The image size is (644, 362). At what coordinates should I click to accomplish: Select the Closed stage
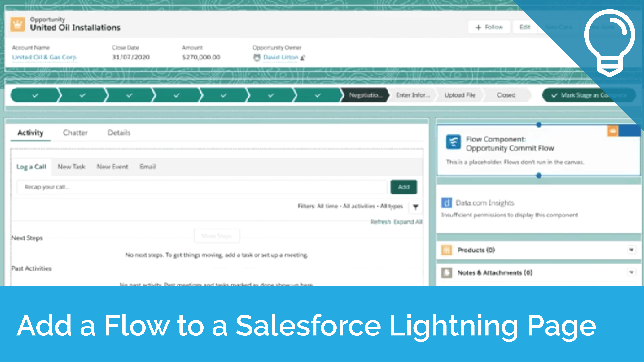pos(506,95)
